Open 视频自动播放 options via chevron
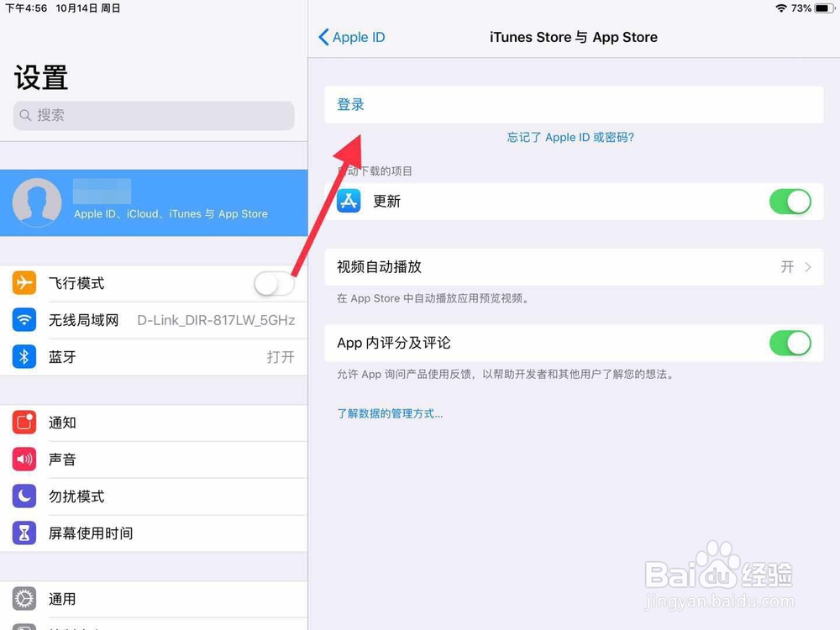 (808, 267)
